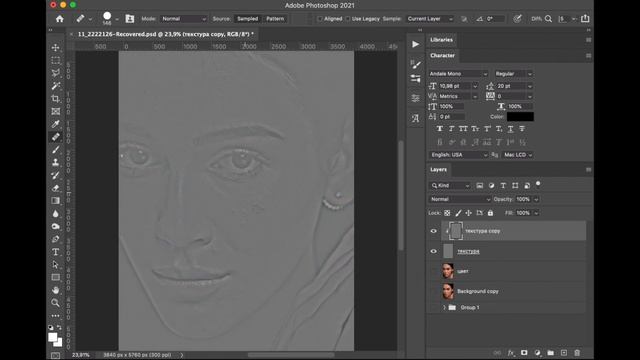Select the Crop tool
Image resolution: width=640 pixels, height=360 pixels.
click(x=56, y=99)
